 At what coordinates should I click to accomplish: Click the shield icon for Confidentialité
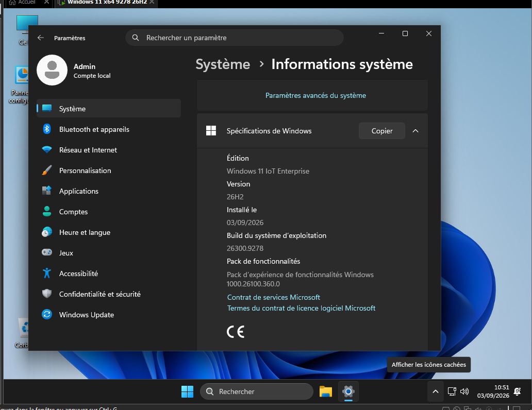[x=47, y=294]
